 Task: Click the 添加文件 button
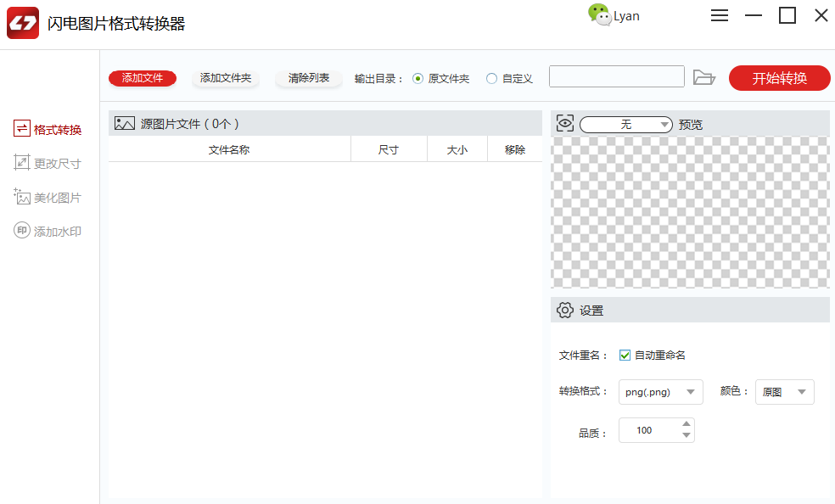[143, 78]
